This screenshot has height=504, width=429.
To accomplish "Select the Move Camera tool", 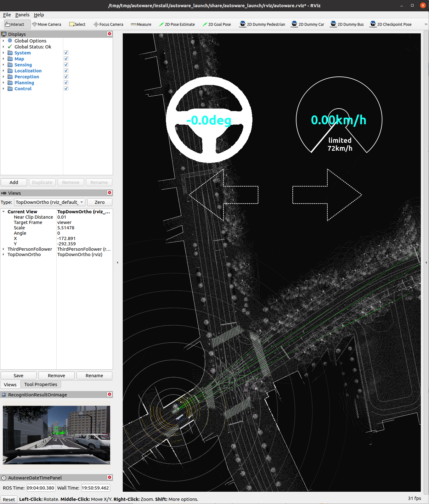I will point(47,24).
